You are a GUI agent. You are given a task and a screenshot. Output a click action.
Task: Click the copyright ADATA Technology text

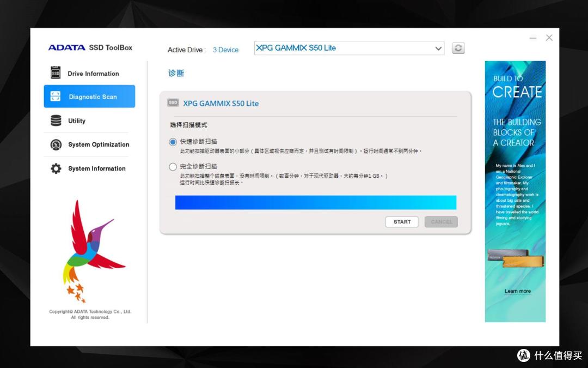(x=90, y=315)
